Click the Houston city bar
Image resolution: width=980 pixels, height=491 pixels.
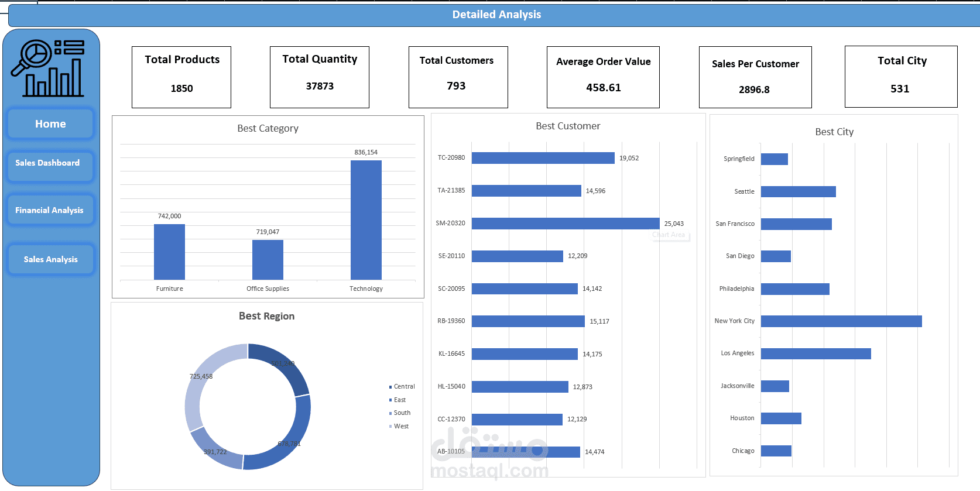tap(781, 418)
